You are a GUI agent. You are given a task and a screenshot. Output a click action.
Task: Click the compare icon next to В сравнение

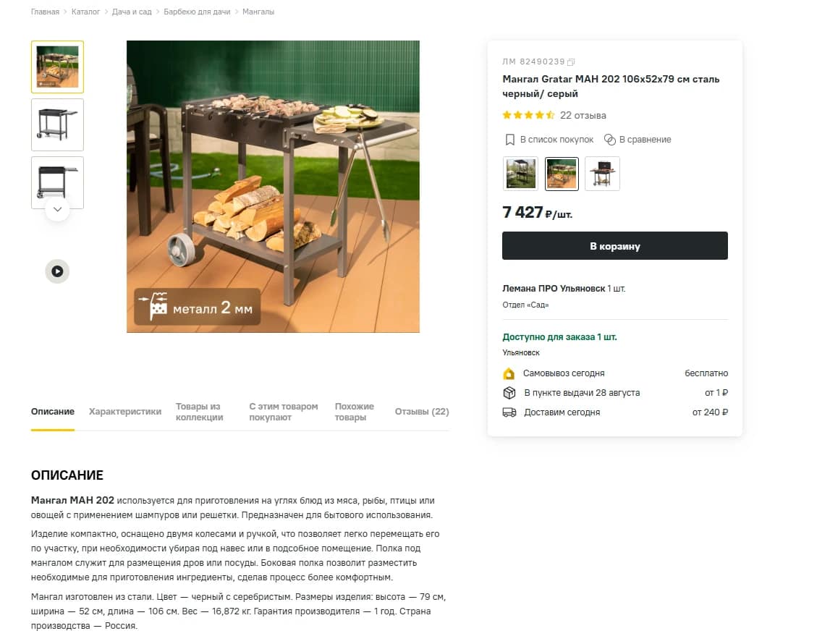(x=610, y=140)
